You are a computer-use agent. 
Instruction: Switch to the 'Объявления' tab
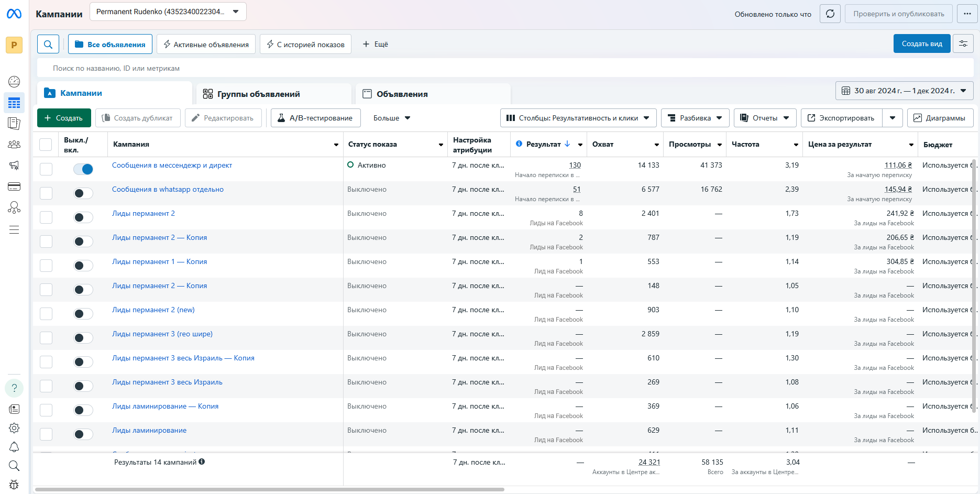click(x=402, y=94)
